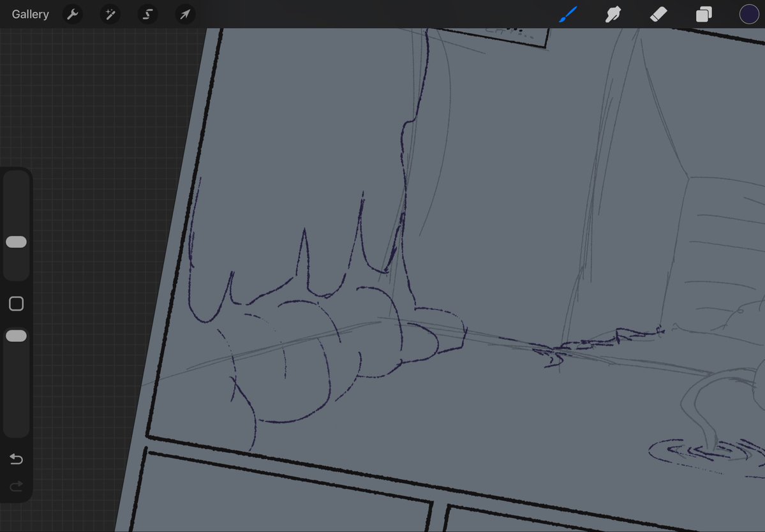Undo the last stroke
Viewport: 765px width, 532px height.
point(16,459)
